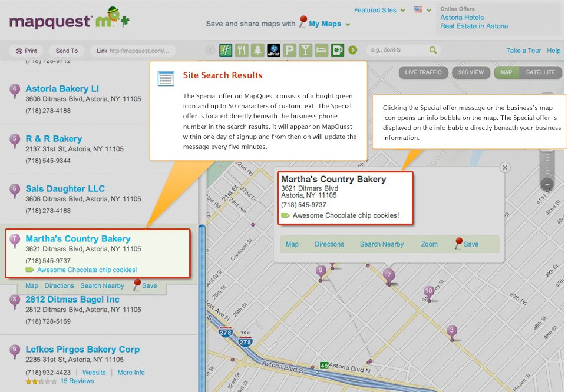Click the shamrock beer mug icon

pyautogui.click(x=337, y=50)
